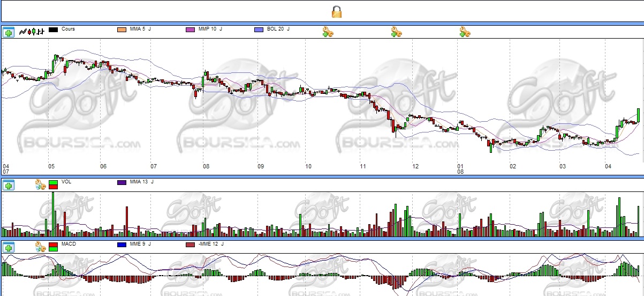Open the MACD indicator settings wrench icon
The height and width of the screenshot is (296, 644).
pyautogui.click(x=40, y=247)
